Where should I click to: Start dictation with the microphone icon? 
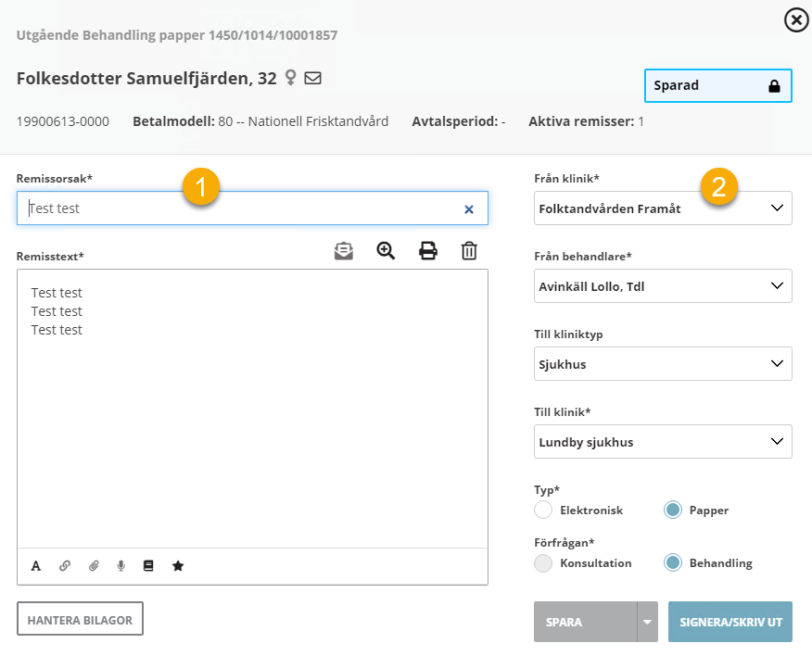click(x=121, y=566)
